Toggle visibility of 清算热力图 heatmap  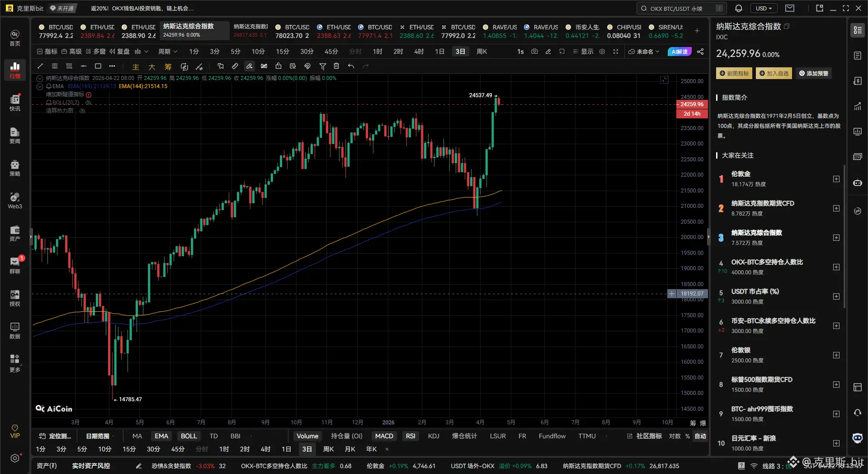pos(82,111)
